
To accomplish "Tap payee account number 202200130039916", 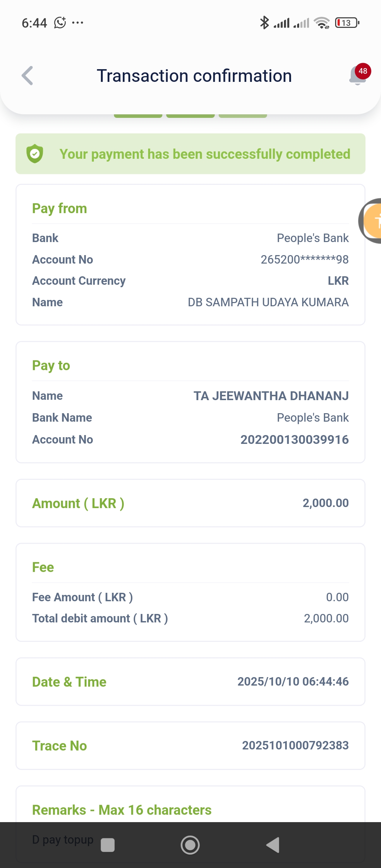I will tap(295, 440).
